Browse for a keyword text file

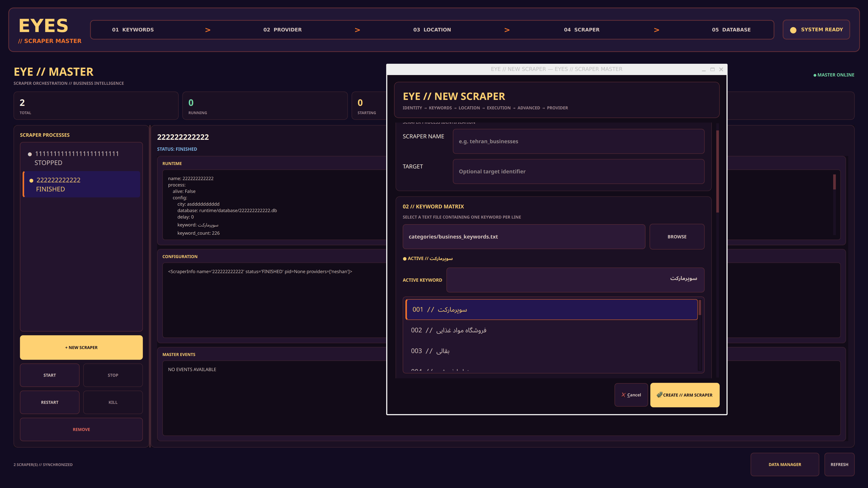click(677, 237)
